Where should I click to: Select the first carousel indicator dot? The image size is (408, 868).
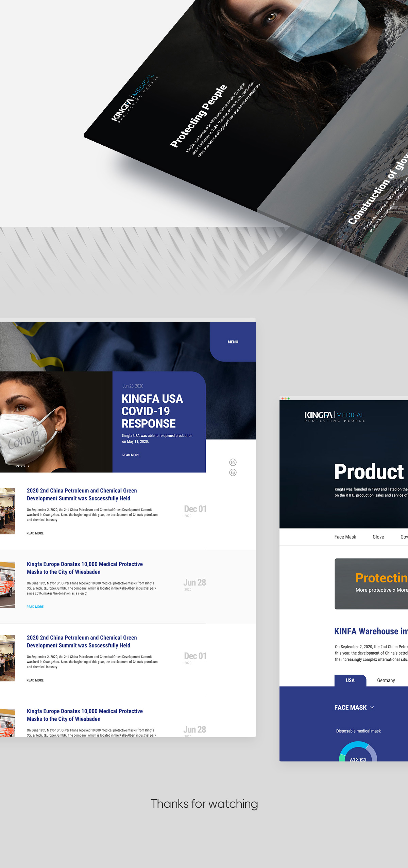pos(18,466)
